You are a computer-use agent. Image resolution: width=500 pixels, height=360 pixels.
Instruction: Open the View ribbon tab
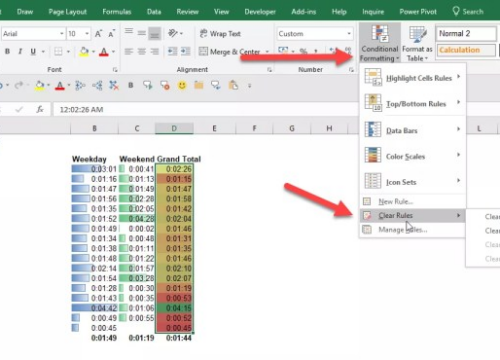tap(221, 12)
